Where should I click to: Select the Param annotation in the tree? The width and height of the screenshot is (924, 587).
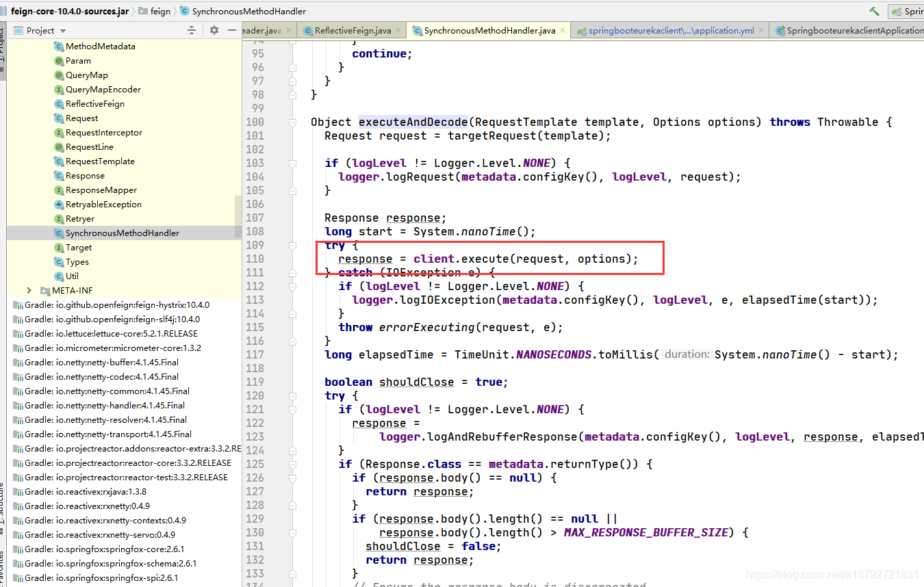point(78,61)
